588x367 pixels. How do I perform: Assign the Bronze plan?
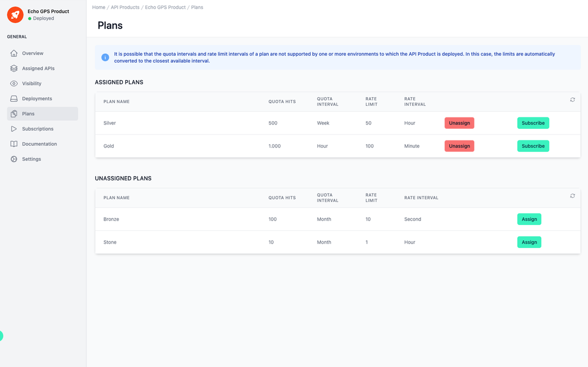[x=529, y=219]
